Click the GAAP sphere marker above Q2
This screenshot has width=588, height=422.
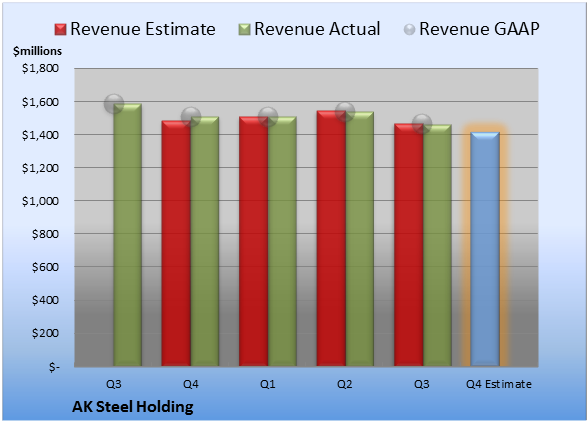345,112
